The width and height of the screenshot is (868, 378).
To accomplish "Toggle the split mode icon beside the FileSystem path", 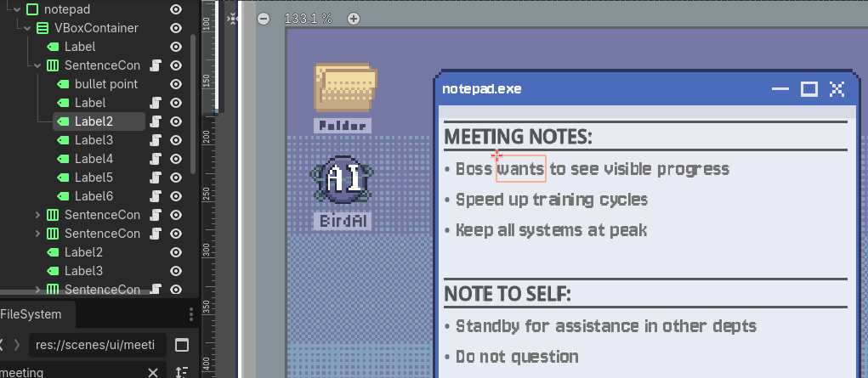I will pos(182,346).
